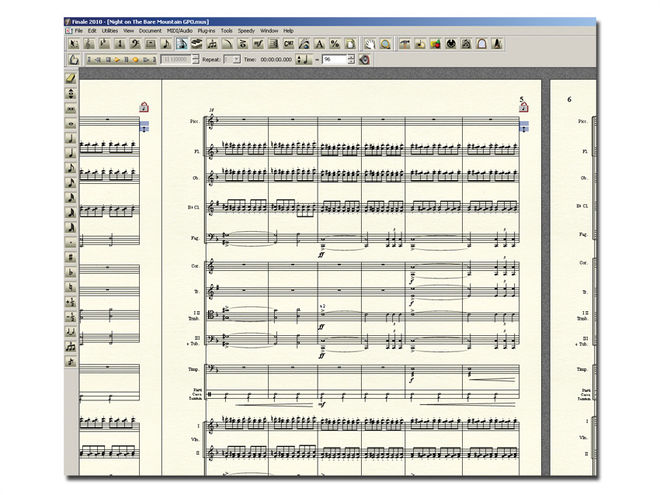Select the Time Signature tool
This screenshot has width=660, height=495.
click(120, 44)
